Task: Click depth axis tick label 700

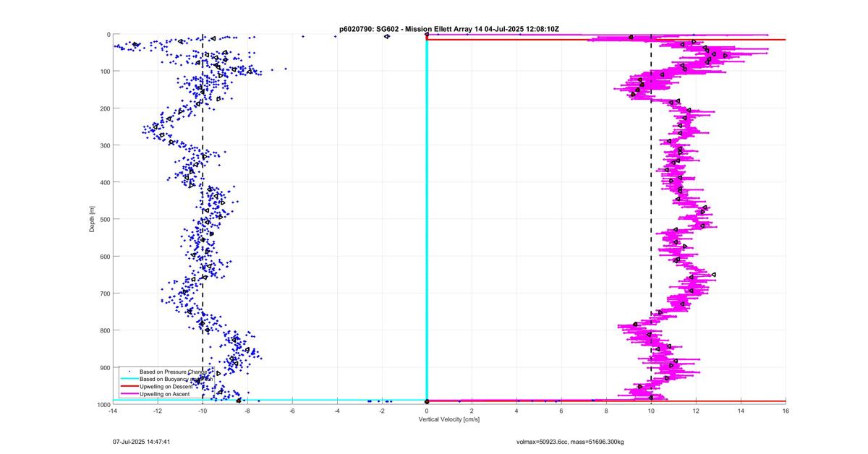Action: coord(105,294)
